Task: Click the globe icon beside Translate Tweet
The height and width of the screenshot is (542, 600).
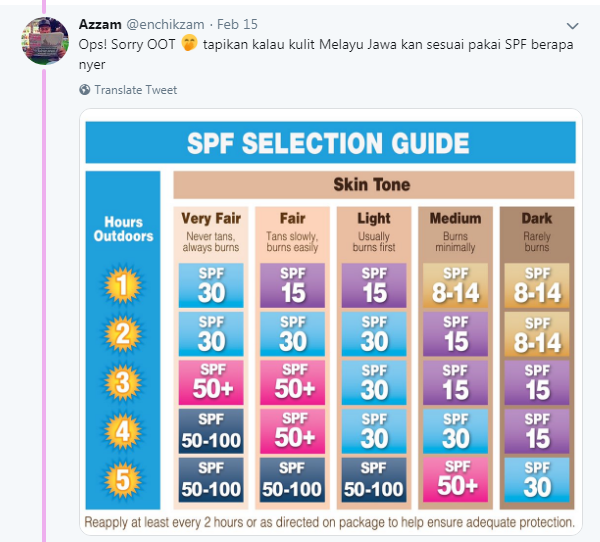Action: click(x=85, y=90)
